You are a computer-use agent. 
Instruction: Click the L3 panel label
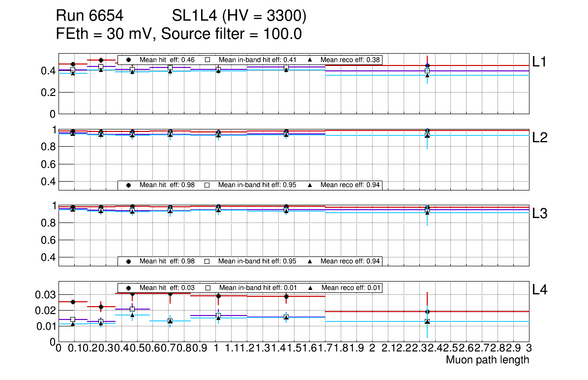540,214
